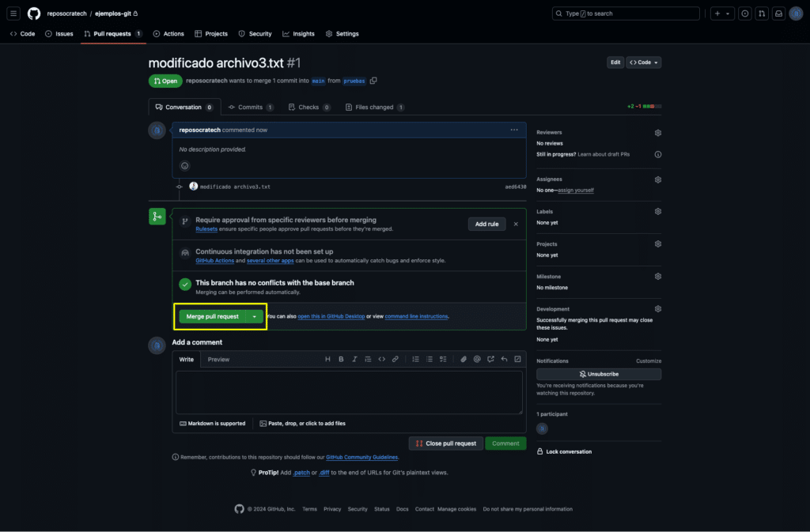Click Close pull request button

click(x=446, y=443)
